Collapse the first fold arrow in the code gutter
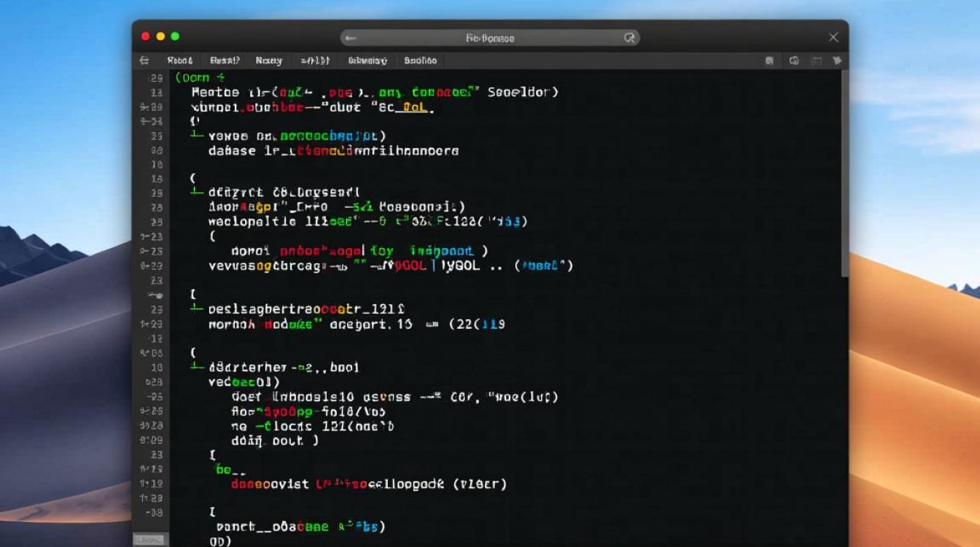Screen dimensions: 980x547 pos(192,136)
